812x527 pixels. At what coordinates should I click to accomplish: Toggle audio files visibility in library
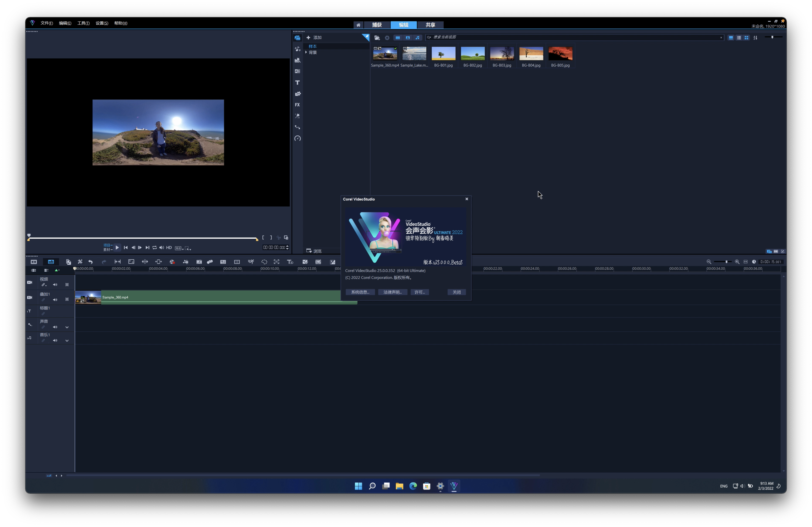coord(418,38)
